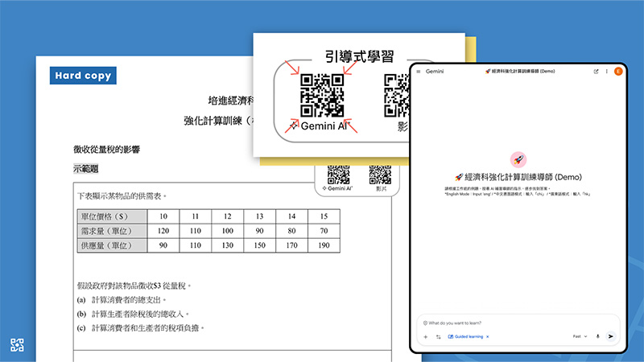Screen dimensions: 644x362
Task: Send the prompt with the arrow button
Action: [x=611, y=336]
